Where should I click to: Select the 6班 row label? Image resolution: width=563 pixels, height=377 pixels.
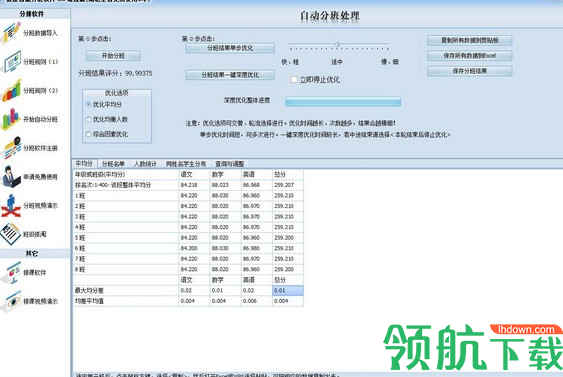[x=80, y=248]
